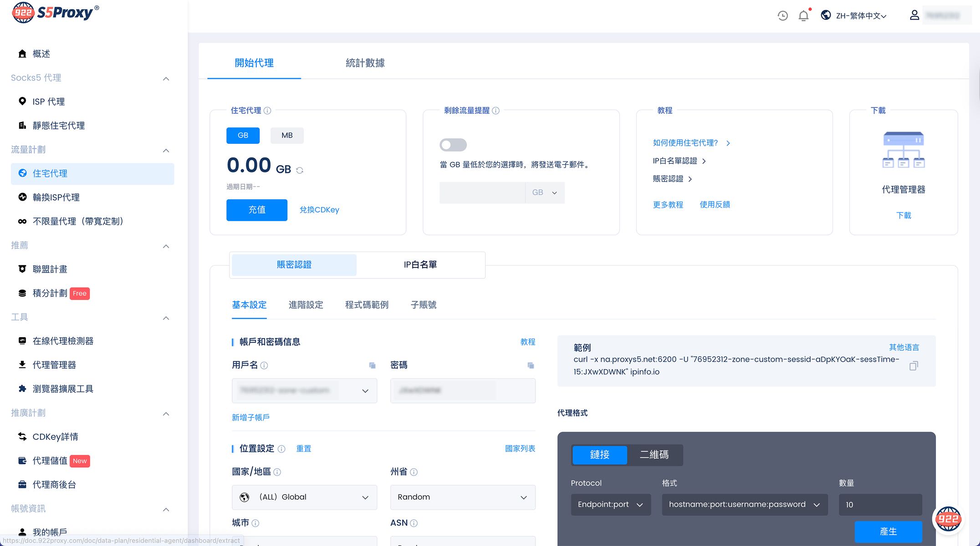
Task: Click the 數量 quantity input field
Action: [880, 505]
